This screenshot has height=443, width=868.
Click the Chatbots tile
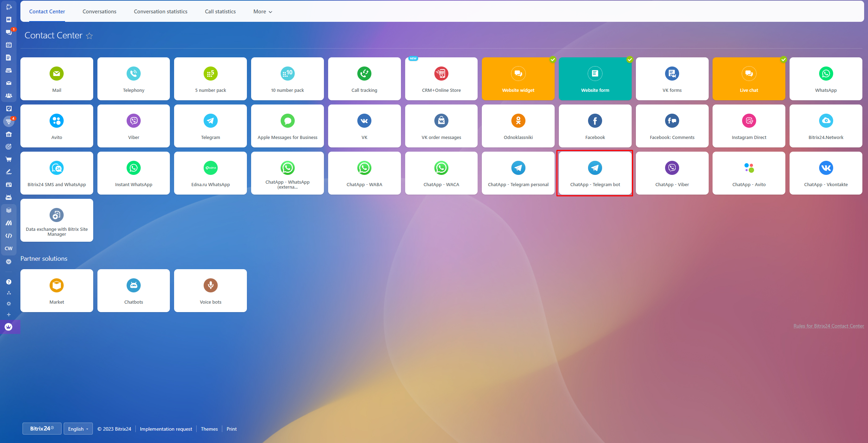pos(133,291)
